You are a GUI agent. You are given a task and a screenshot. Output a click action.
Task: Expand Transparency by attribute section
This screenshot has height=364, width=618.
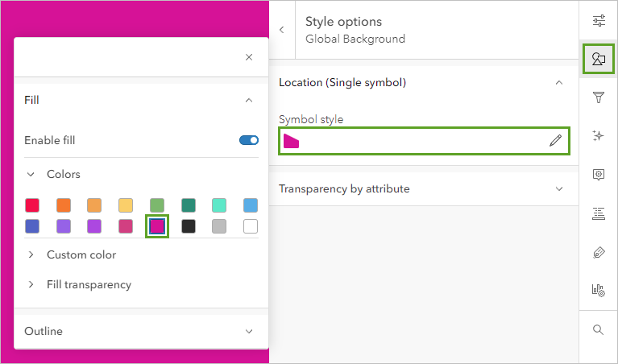559,188
